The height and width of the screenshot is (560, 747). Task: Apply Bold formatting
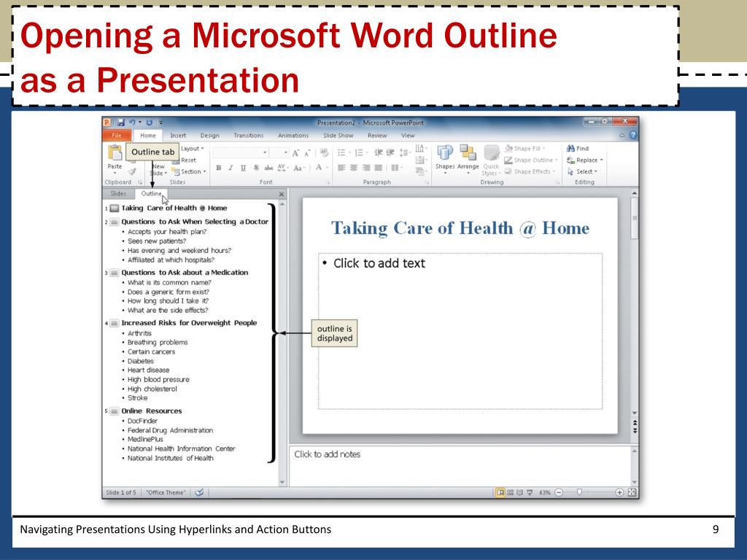coord(218,168)
